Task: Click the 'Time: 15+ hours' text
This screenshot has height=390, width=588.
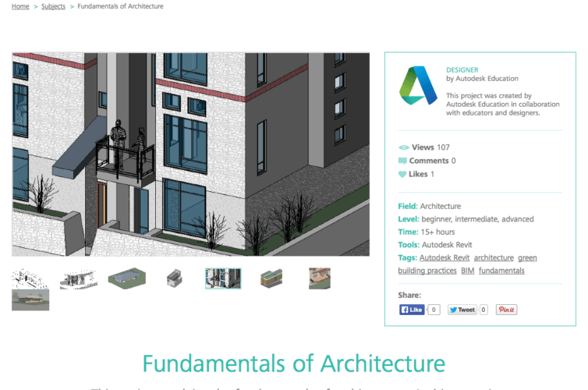Action: pyautogui.click(x=427, y=232)
